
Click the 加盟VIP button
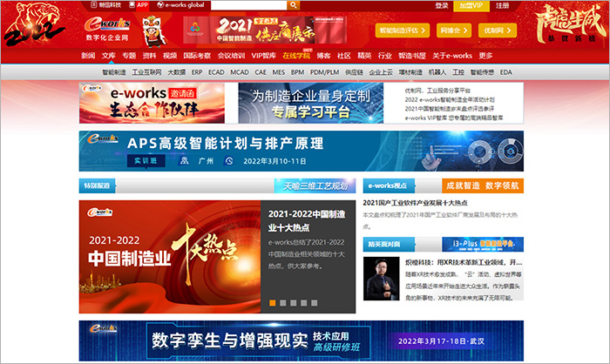(471, 5)
